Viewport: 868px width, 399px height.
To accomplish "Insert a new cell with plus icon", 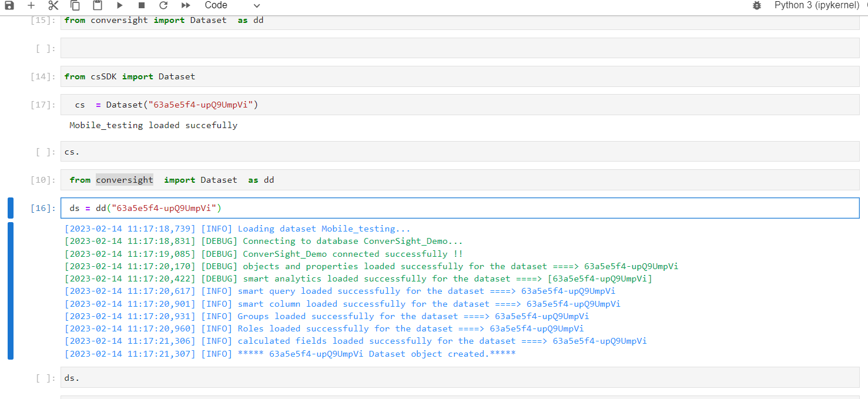I will 31,5.
